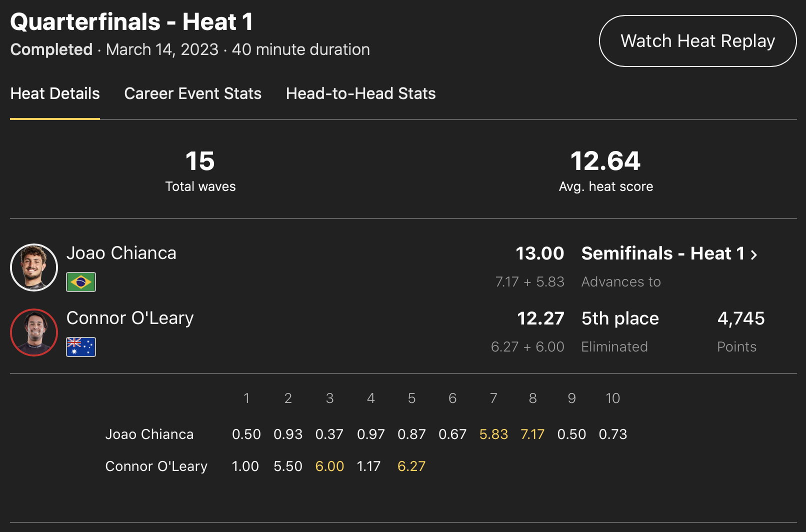This screenshot has height=532, width=806.
Task: Click Connor O'Leary name heading
Action: click(x=130, y=318)
